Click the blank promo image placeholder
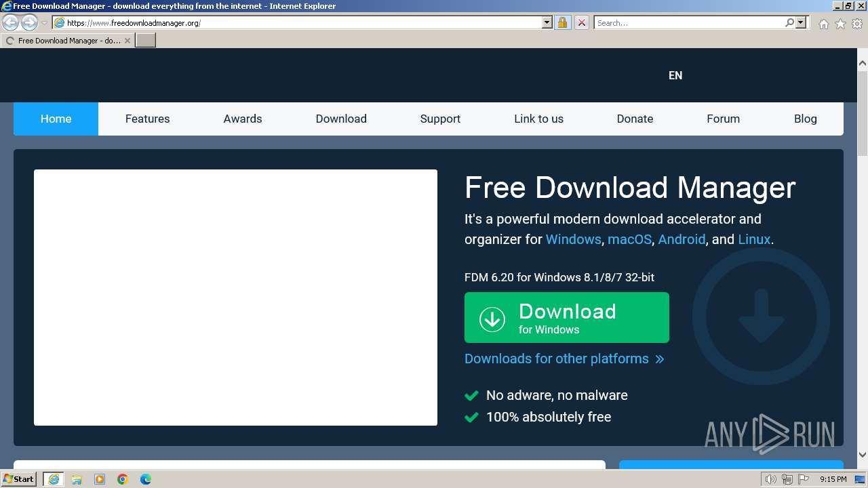Screen dimensions: 868x488 [235, 298]
